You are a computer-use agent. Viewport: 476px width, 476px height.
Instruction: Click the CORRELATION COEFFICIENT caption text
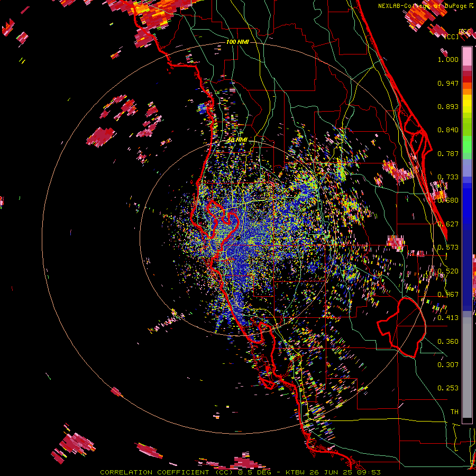[x=154, y=472]
